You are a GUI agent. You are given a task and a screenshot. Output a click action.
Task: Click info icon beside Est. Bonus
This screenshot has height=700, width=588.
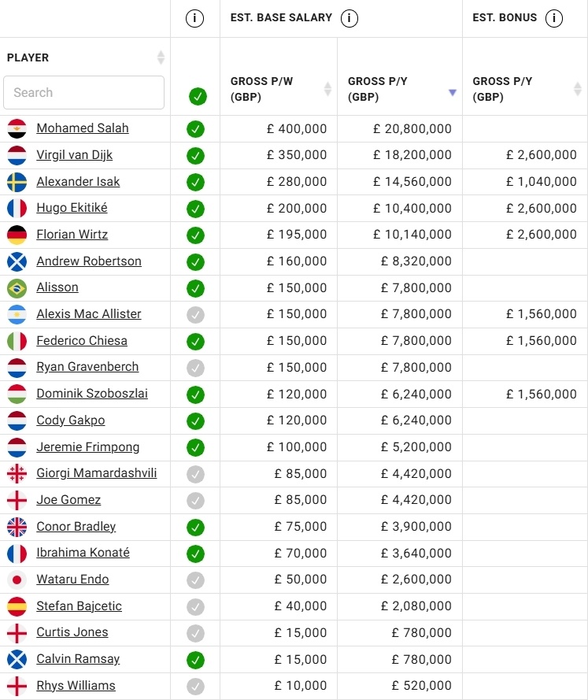(554, 18)
